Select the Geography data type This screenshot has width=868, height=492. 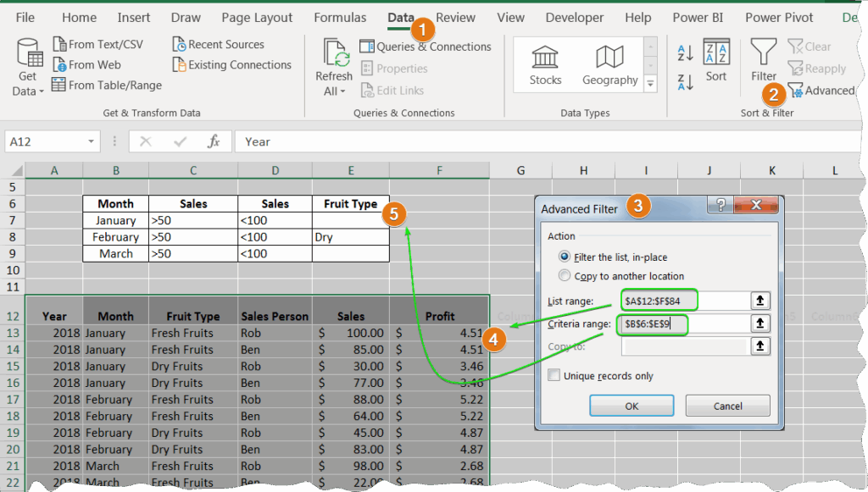click(x=610, y=65)
